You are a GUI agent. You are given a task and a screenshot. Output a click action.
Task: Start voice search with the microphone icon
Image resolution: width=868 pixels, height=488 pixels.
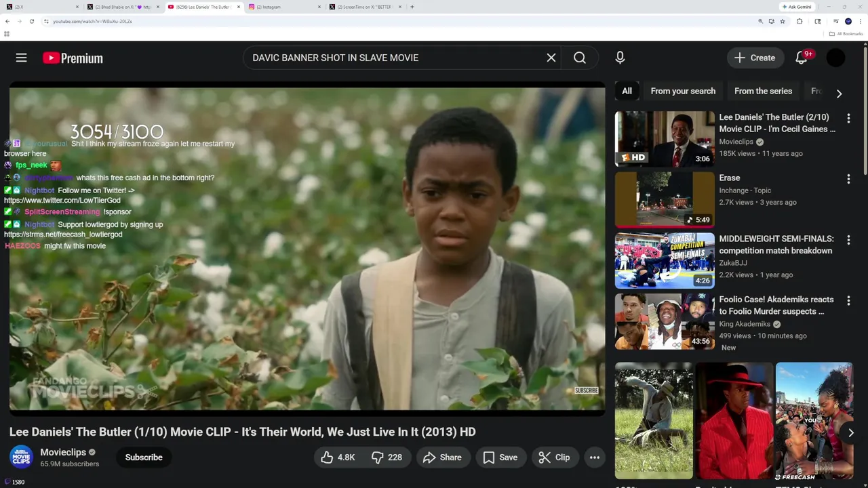[620, 58]
